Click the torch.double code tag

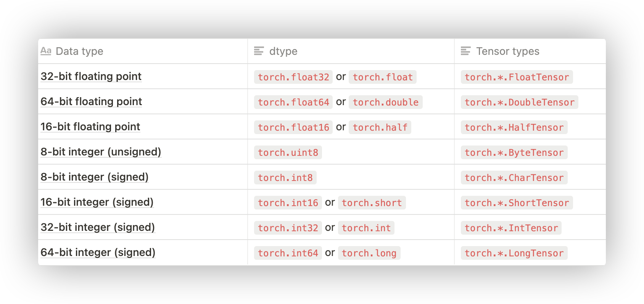386,102
